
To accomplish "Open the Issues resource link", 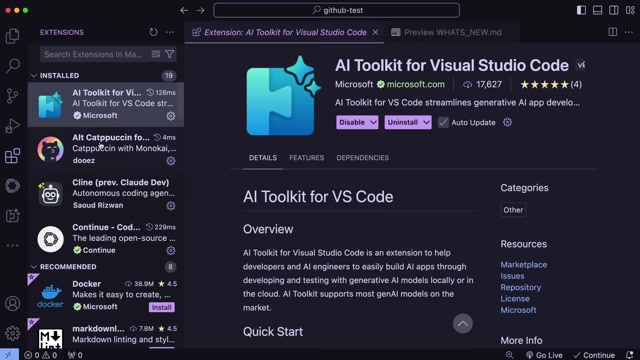I will pos(512,276).
